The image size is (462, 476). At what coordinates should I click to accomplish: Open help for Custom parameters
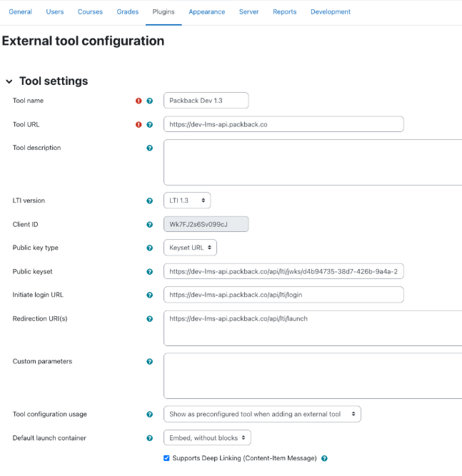[x=149, y=362]
